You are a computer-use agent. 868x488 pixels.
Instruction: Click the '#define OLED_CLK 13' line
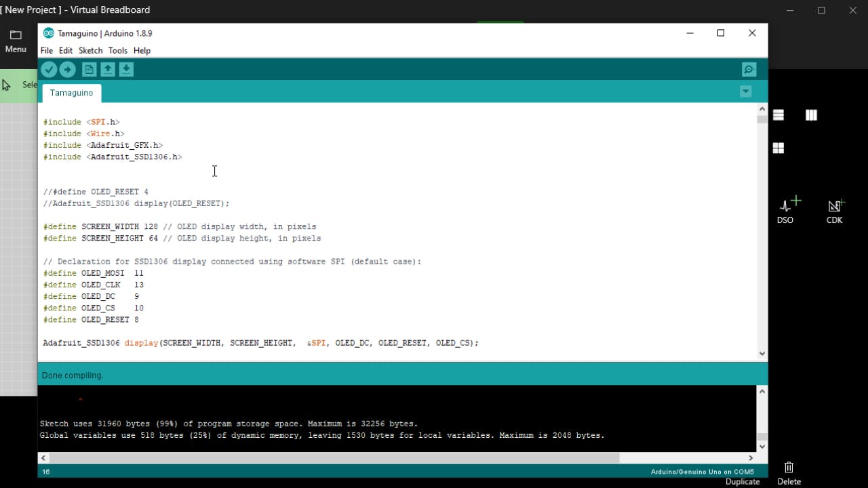point(94,285)
